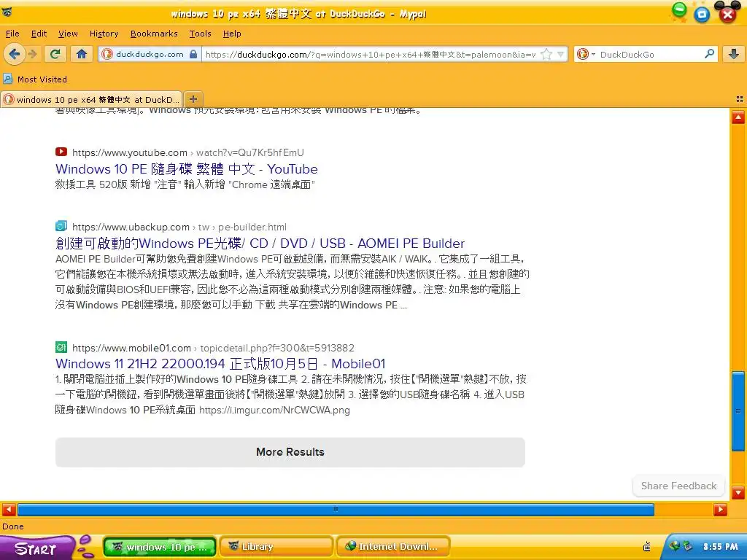Image resolution: width=747 pixels, height=560 pixels.
Task: Bookmark this page with the star icon
Action: click(546, 54)
